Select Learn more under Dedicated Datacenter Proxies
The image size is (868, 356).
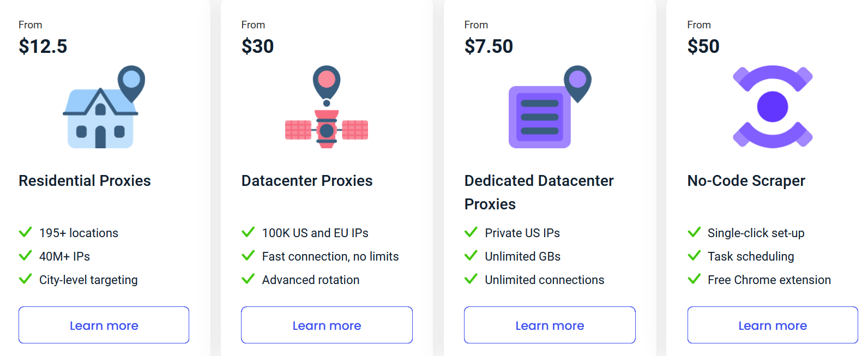tap(550, 325)
